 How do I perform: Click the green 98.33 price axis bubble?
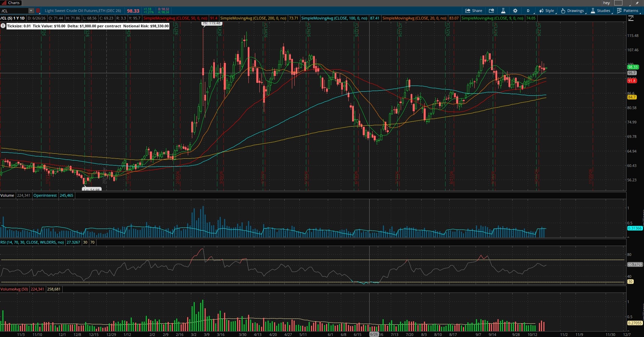[633, 67]
